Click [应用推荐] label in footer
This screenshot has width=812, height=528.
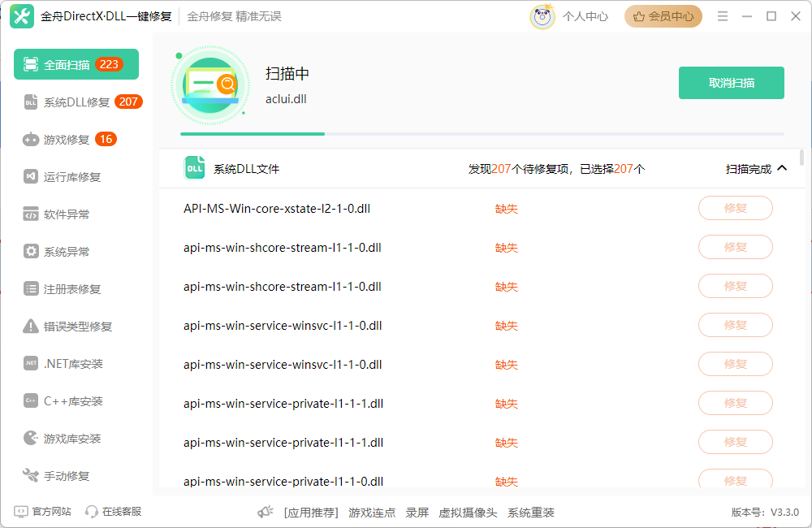pos(311,513)
